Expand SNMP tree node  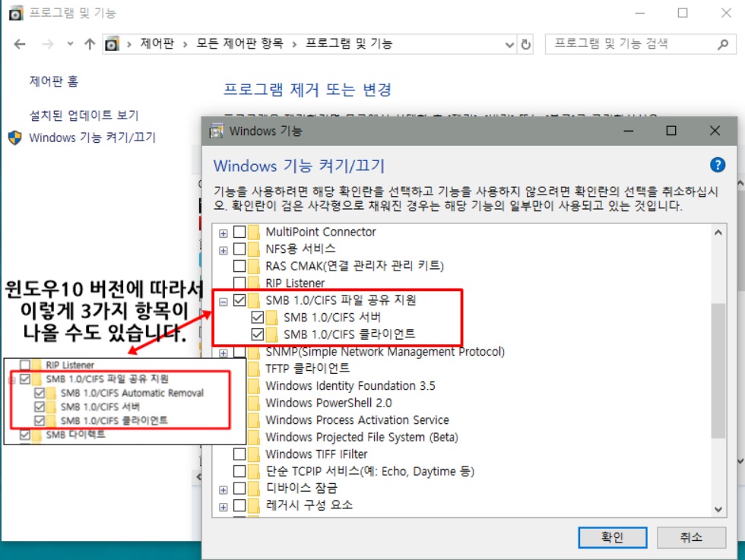tap(223, 353)
